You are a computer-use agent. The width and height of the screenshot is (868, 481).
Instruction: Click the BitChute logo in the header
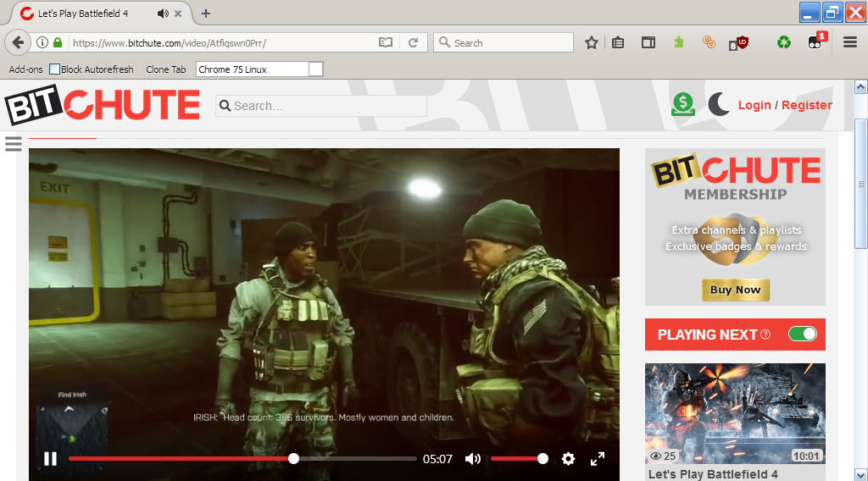[102, 105]
